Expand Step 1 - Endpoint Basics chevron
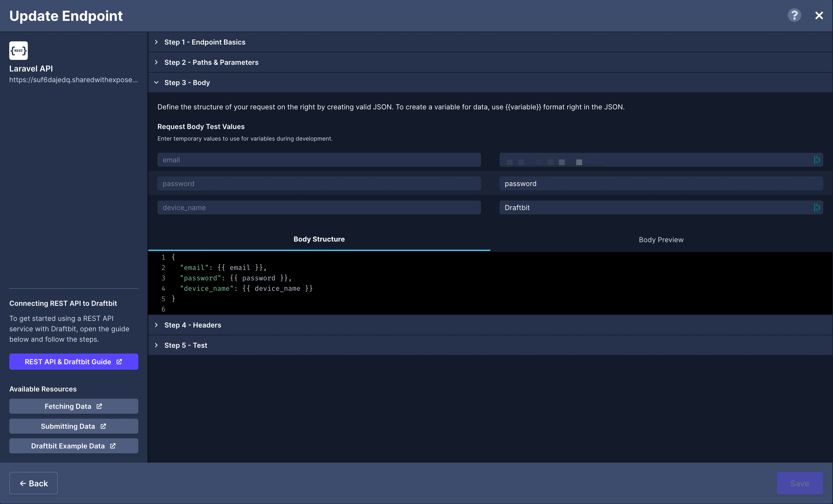This screenshot has width=833, height=504. click(x=156, y=42)
